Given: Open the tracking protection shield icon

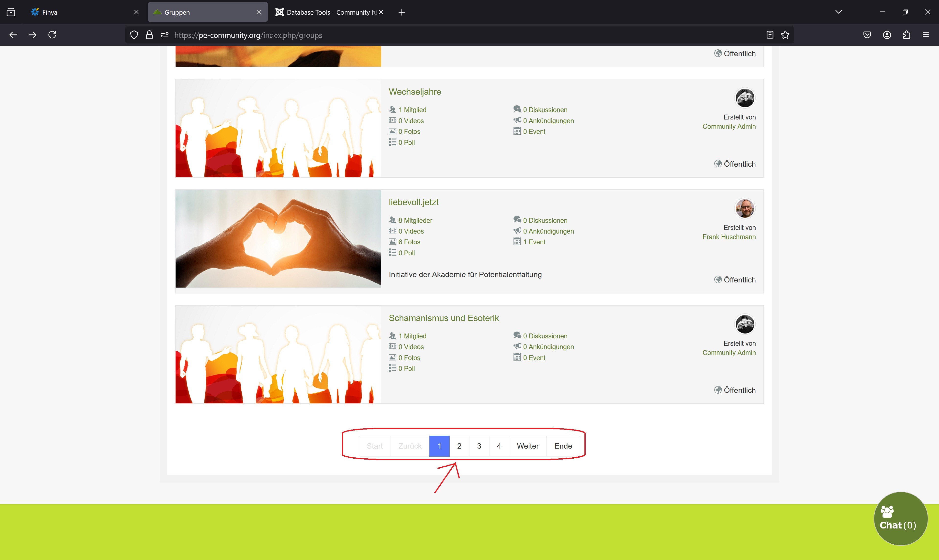Looking at the screenshot, I should (134, 35).
